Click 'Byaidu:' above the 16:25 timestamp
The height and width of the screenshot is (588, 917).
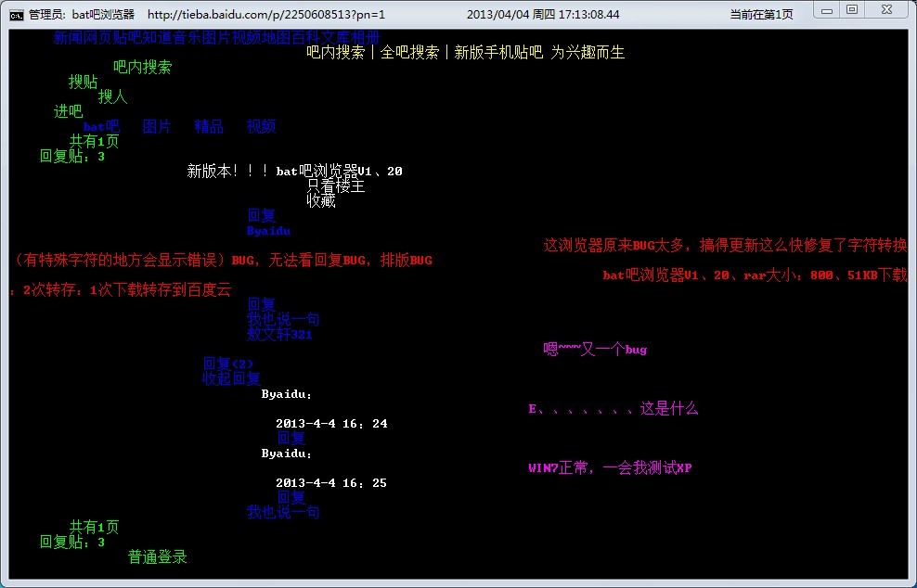pyautogui.click(x=287, y=454)
